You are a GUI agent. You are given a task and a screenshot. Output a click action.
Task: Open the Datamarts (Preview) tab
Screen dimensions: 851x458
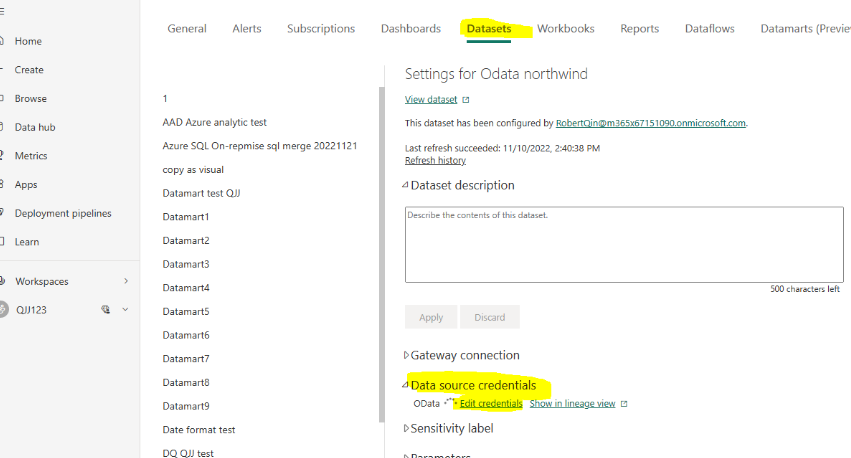coord(805,29)
